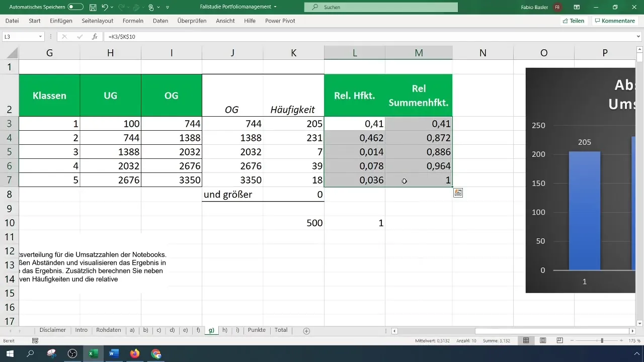Open the Power Pivot ribbon tab

click(280, 21)
